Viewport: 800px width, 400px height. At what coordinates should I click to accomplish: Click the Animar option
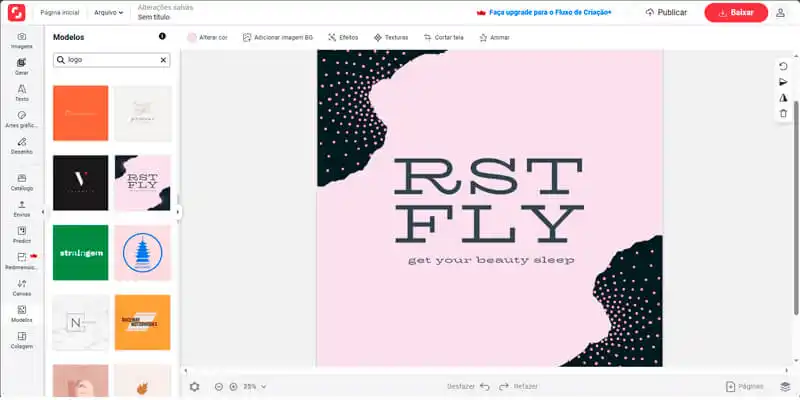[x=494, y=38]
